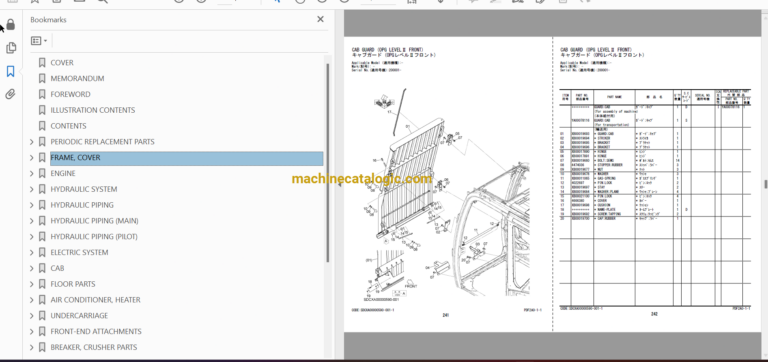The height and width of the screenshot is (362, 768).
Task: Select AIR CONDITIONER, HEATER label
Action: 96,300
